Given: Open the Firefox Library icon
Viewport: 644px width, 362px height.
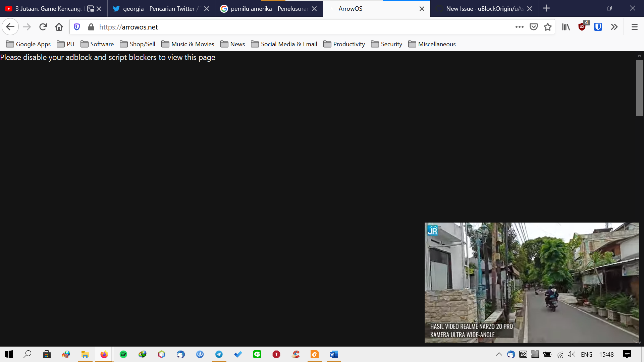Looking at the screenshot, I should (x=566, y=26).
